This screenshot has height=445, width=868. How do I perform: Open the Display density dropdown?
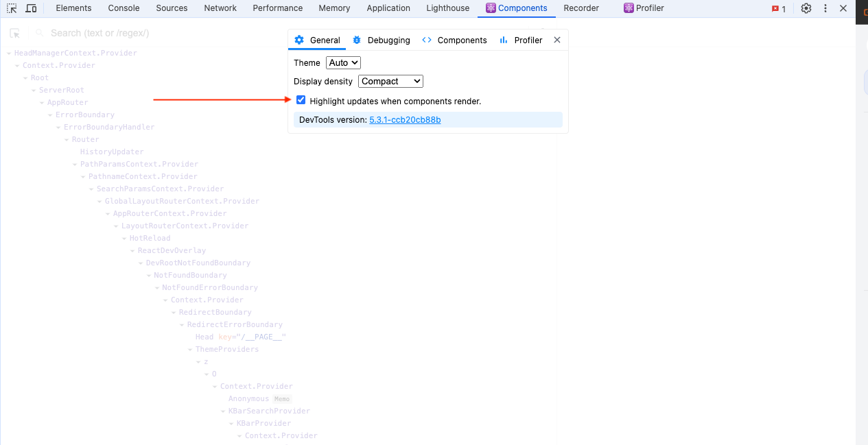[x=390, y=81]
